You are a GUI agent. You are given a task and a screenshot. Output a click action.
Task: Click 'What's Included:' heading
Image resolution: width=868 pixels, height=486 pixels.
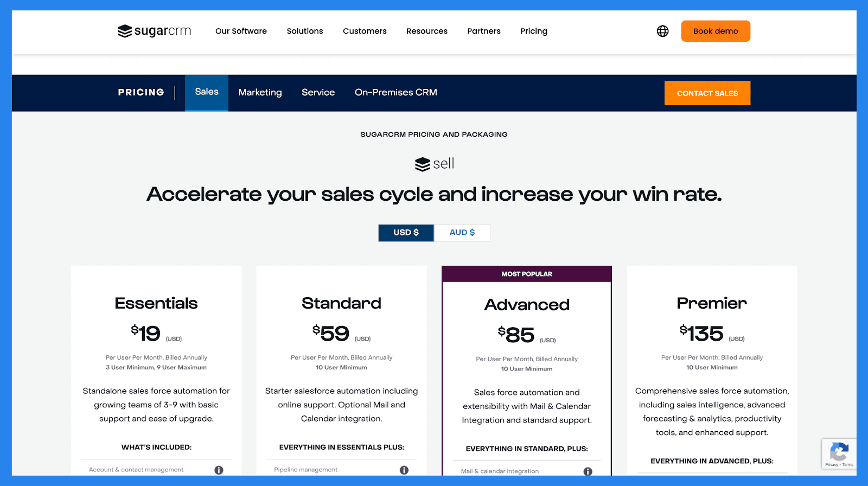tap(156, 447)
